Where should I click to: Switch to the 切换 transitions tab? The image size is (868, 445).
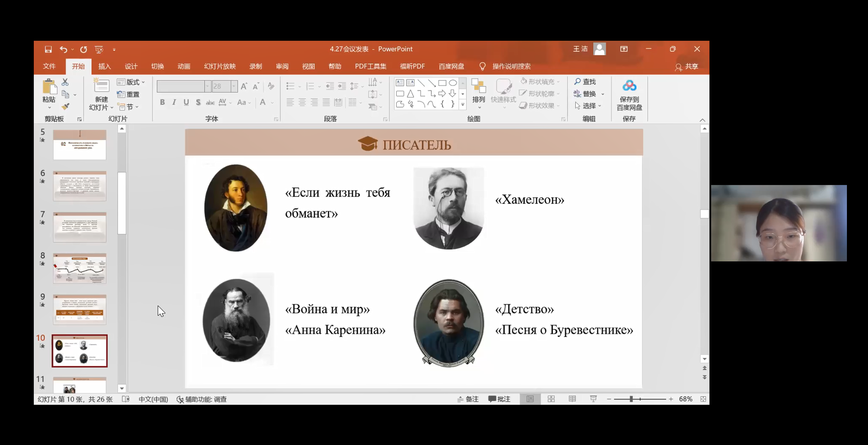[x=158, y=66]
